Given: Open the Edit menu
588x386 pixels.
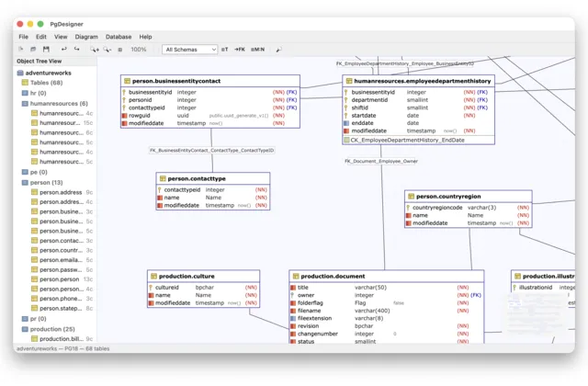Looking at the screenshot, I should [41, 37].
